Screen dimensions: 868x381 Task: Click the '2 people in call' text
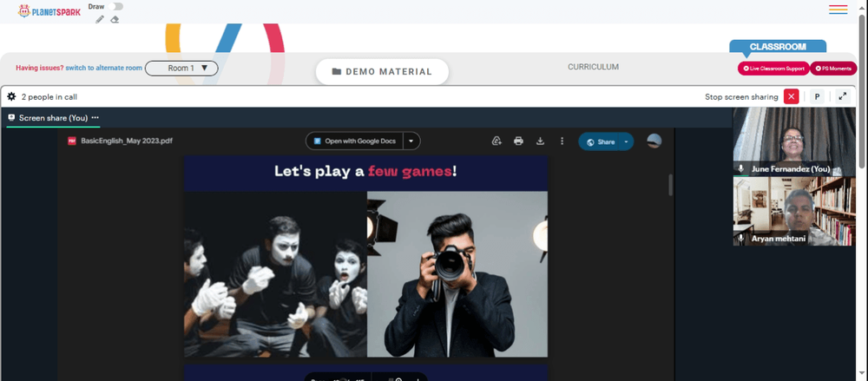tap(49, 97)
